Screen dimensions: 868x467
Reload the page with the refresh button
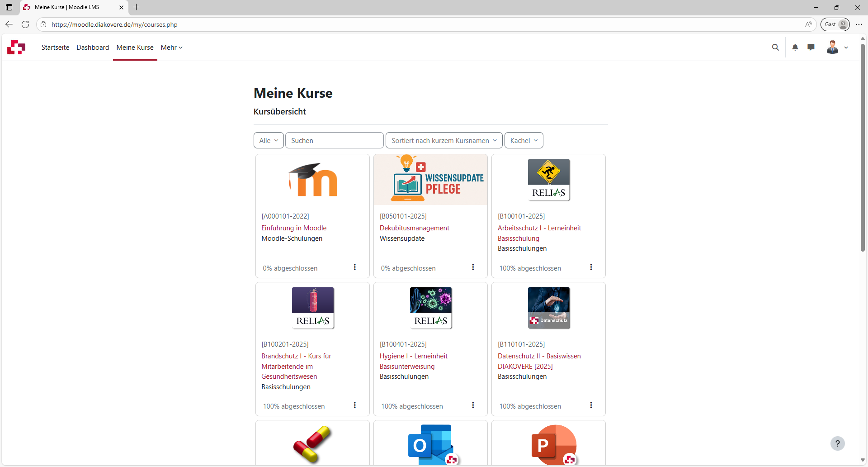click(25, 24)
